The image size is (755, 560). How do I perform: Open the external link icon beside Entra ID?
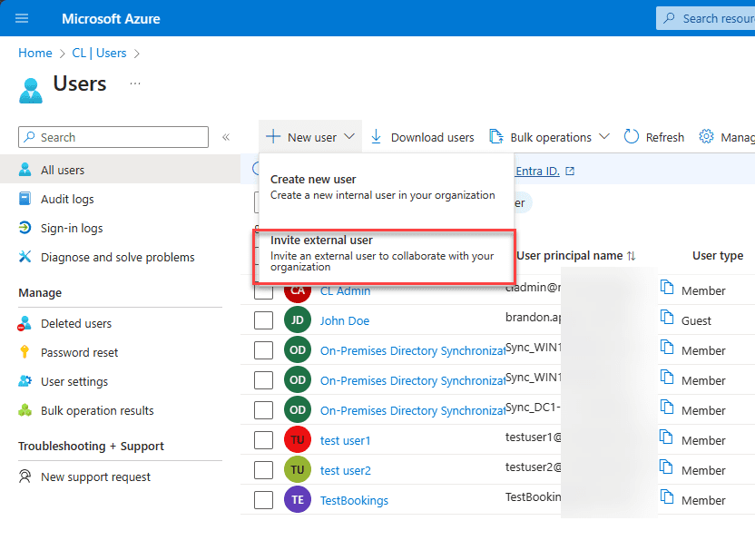tap(570, 171)
